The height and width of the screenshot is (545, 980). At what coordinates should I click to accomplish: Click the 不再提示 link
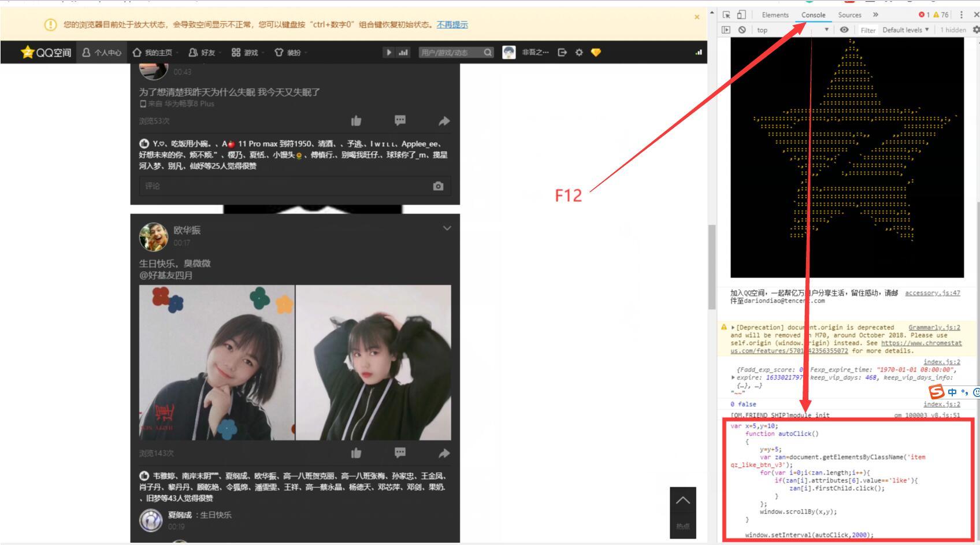point(452,25)
